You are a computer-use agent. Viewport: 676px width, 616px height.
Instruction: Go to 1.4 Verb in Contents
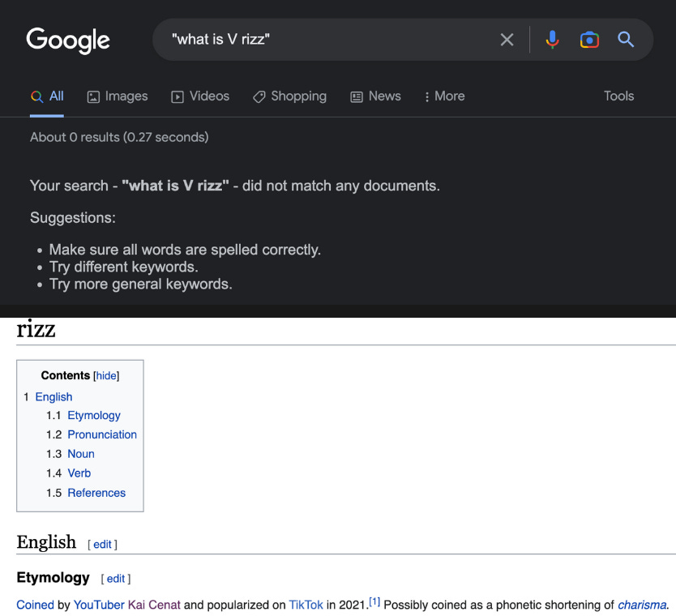point(79,473)
